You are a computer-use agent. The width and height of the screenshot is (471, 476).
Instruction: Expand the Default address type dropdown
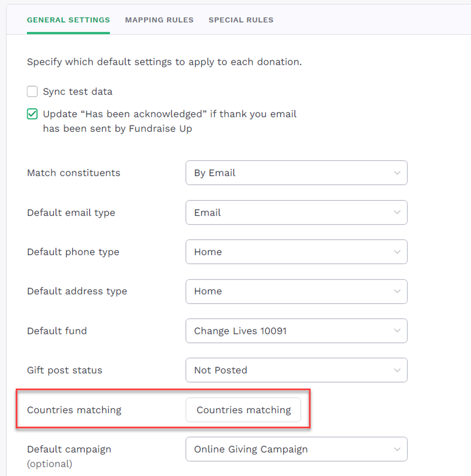(x=296, y=291)
